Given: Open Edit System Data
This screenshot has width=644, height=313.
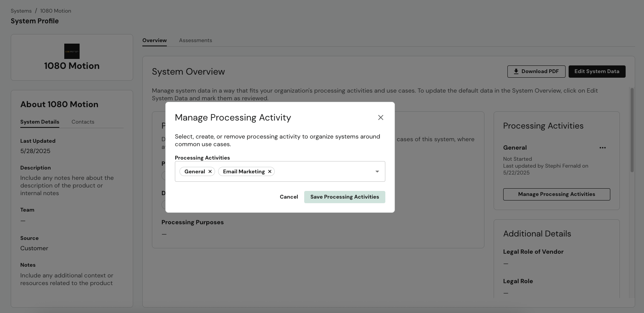Looking at the screenshot, I should (x=597, y=72).
